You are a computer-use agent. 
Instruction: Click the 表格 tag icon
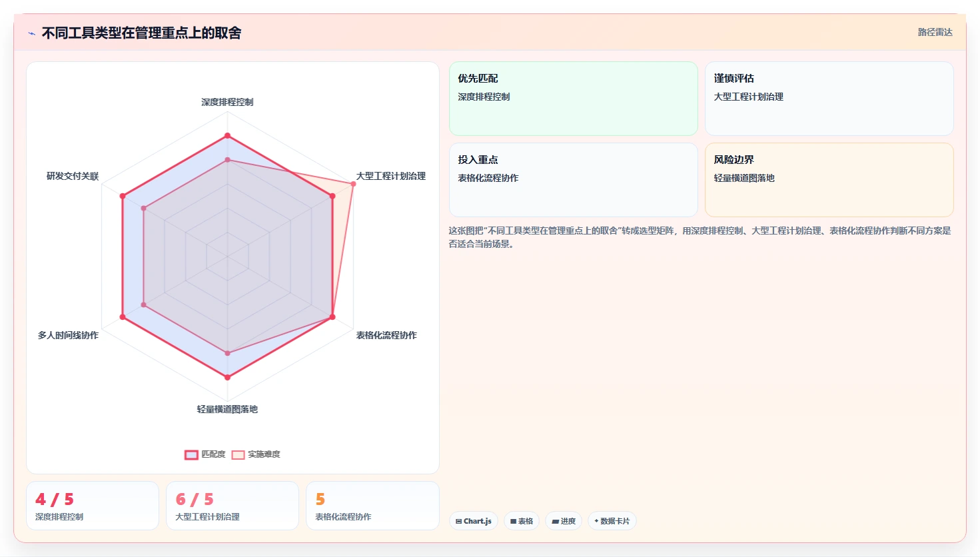(513, 521)
